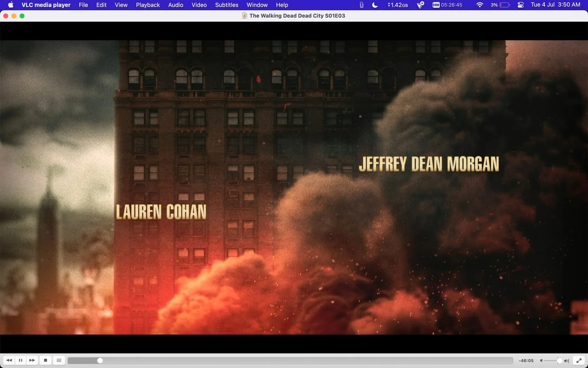
Task: Set max volume via the loud speaker icon
Action: pos(567,361)
